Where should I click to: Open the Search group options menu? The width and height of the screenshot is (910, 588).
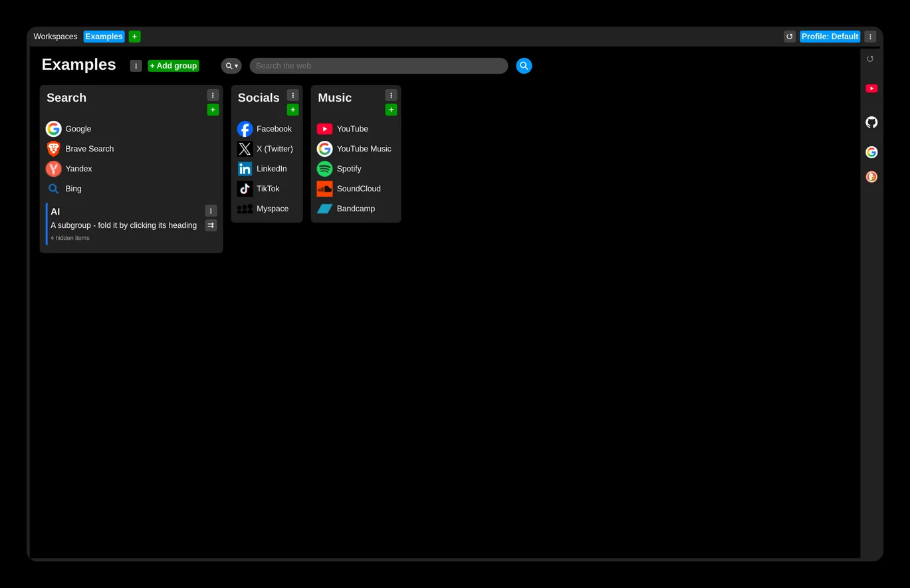coord(213,95)
